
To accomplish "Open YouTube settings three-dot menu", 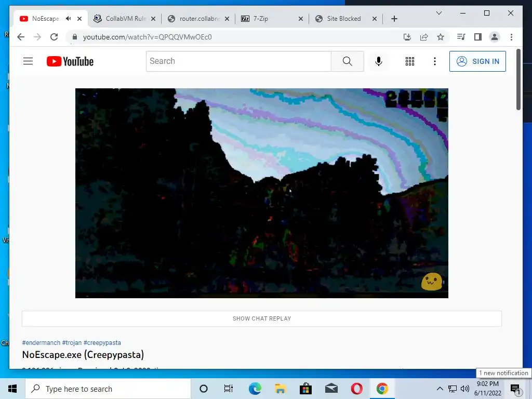I will click(435, 61).
